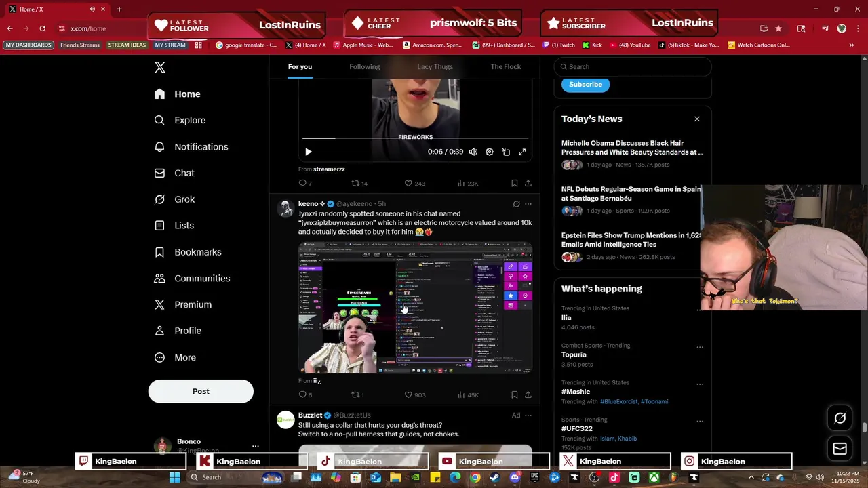The image size is (868, 488).
Task: Open keeno's profile name
Action: click(312, 204)
